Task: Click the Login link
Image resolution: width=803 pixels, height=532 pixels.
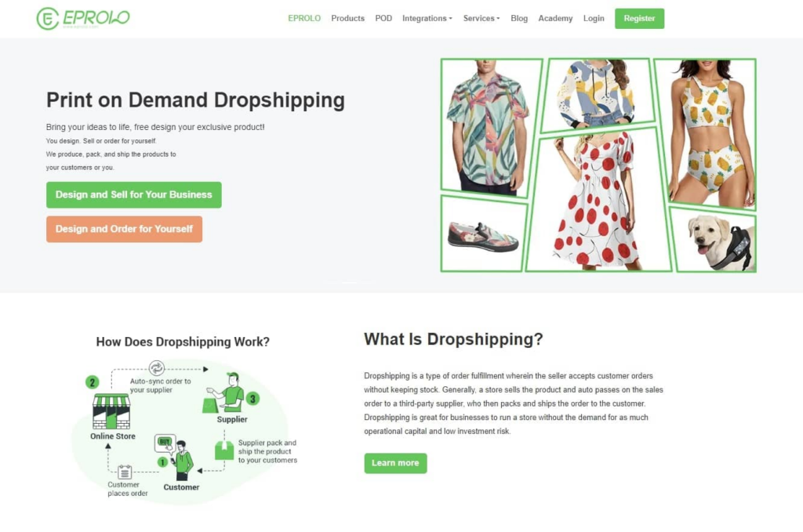Action: (x=594, y=19)
